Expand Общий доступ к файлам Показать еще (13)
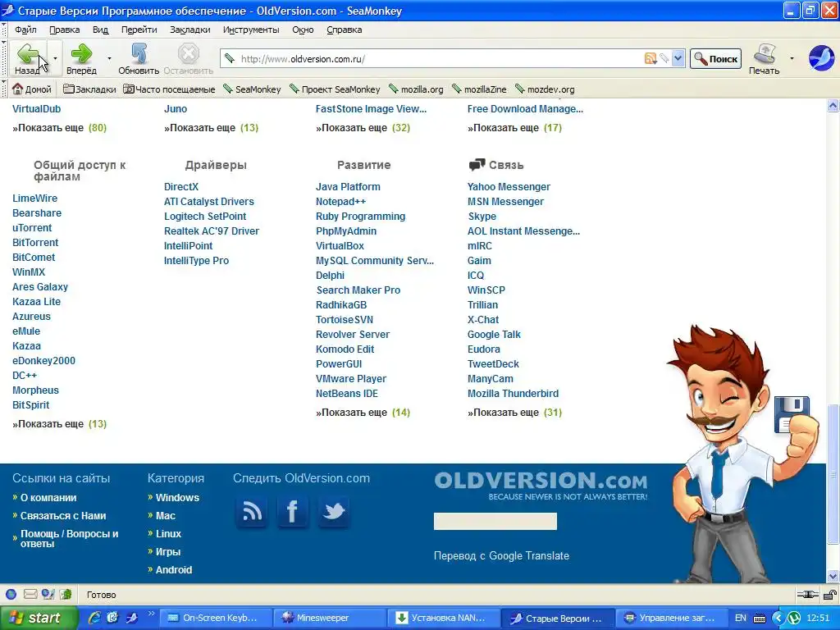 pyautogui.click(x=59, y=424)
